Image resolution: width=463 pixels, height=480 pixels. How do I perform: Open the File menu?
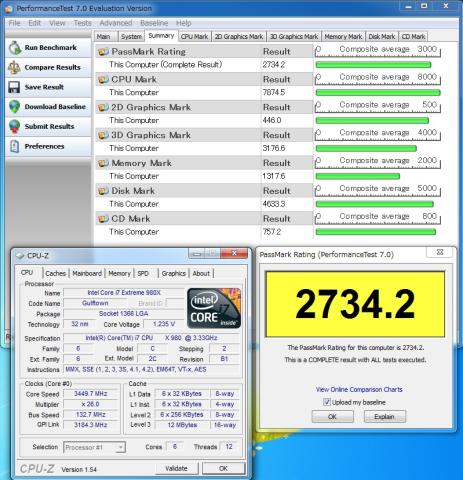pyautogui.click(x=14, y=23)
